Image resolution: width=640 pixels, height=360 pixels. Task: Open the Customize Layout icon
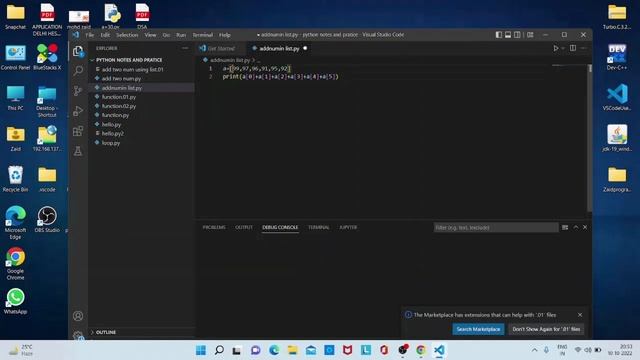(x=530, y=35)
